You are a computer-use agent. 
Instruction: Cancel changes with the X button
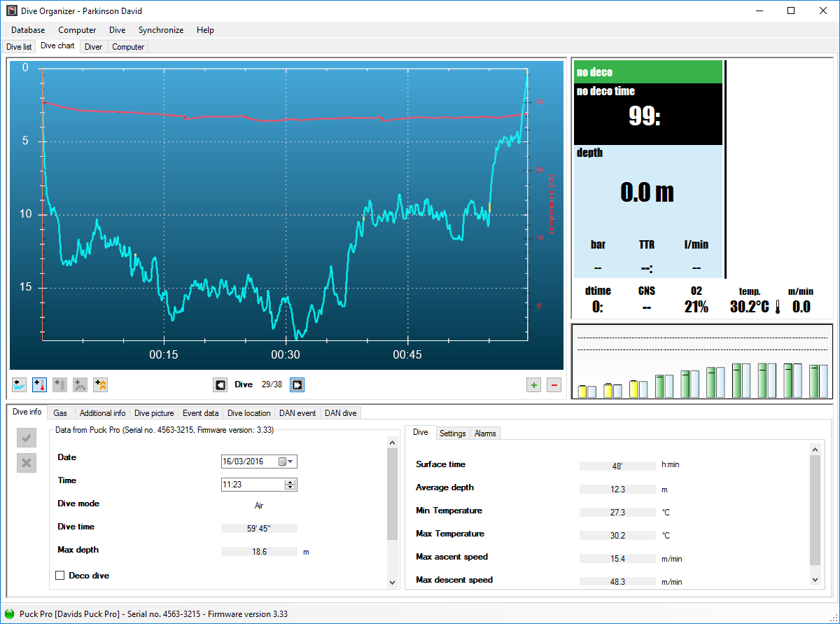pos(27,462)
